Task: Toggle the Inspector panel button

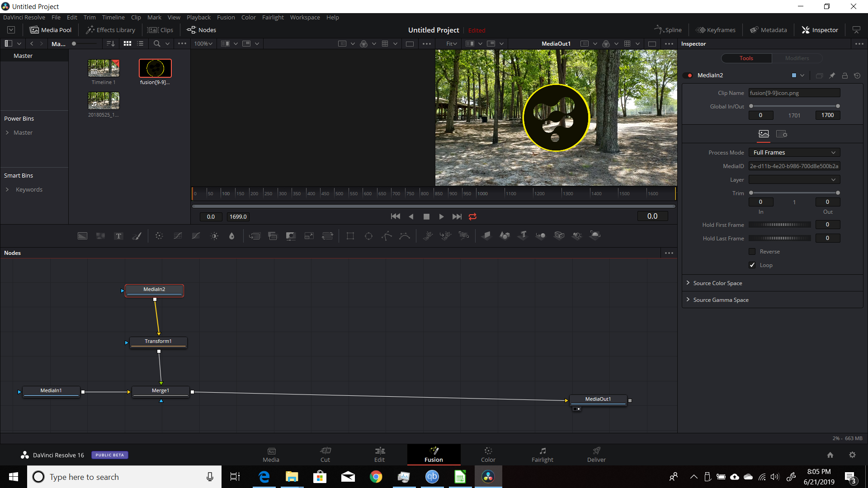Action: click(820, 30)
